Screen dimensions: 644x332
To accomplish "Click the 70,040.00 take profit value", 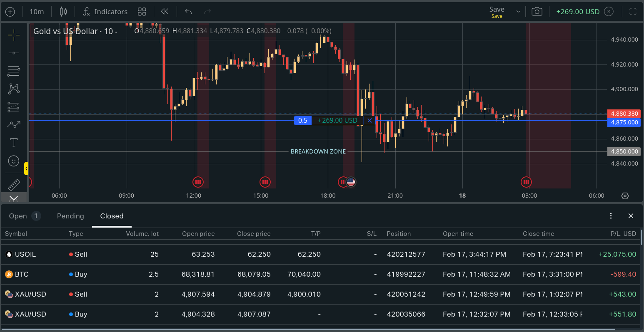I will point(304,274).
